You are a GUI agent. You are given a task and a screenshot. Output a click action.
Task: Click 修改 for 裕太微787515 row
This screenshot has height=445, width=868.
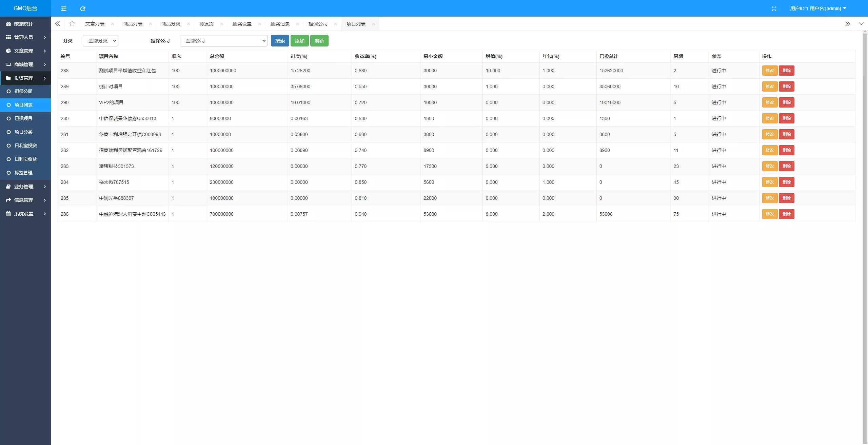[770, 182]
